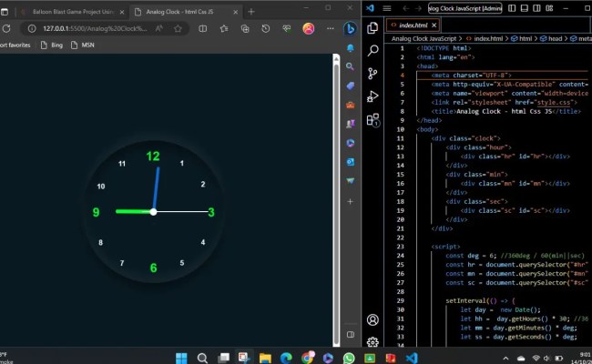Open Bing Copilot in Edge sidebar
This screenshot has width=592, height=364.
(x=351, y=29)
